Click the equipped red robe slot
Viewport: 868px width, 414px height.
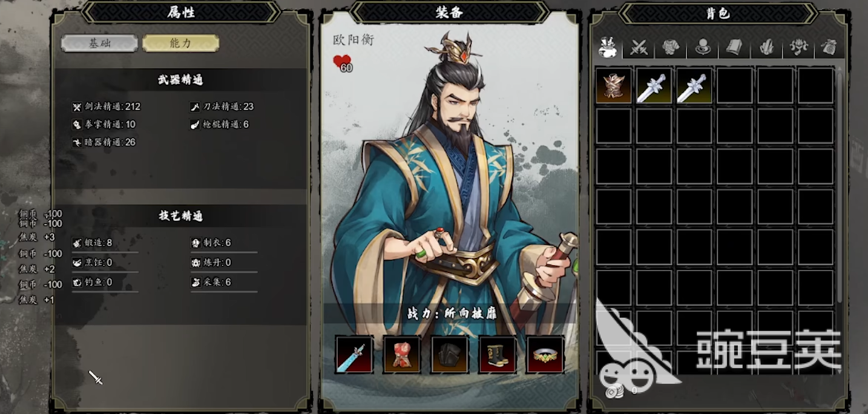402,354
